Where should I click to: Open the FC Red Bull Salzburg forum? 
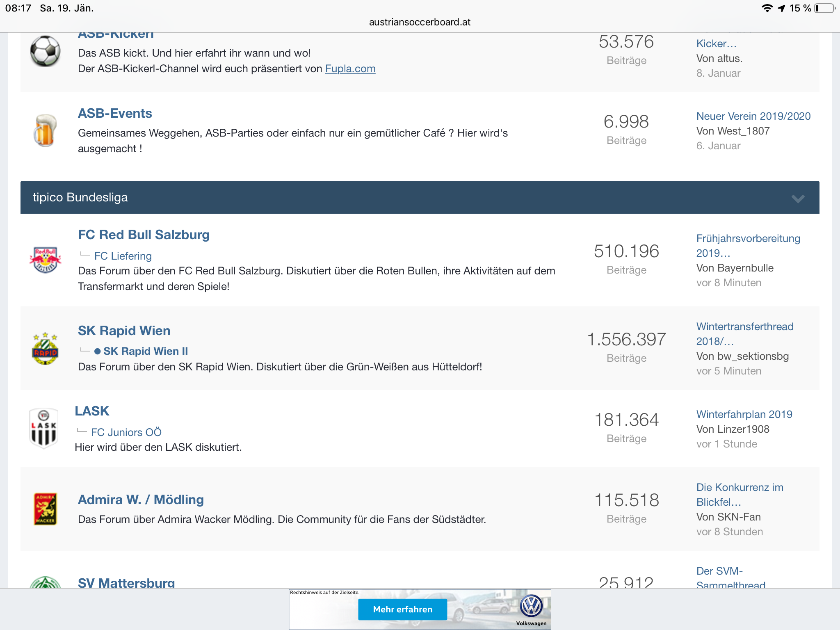click(x=144, y=235)
